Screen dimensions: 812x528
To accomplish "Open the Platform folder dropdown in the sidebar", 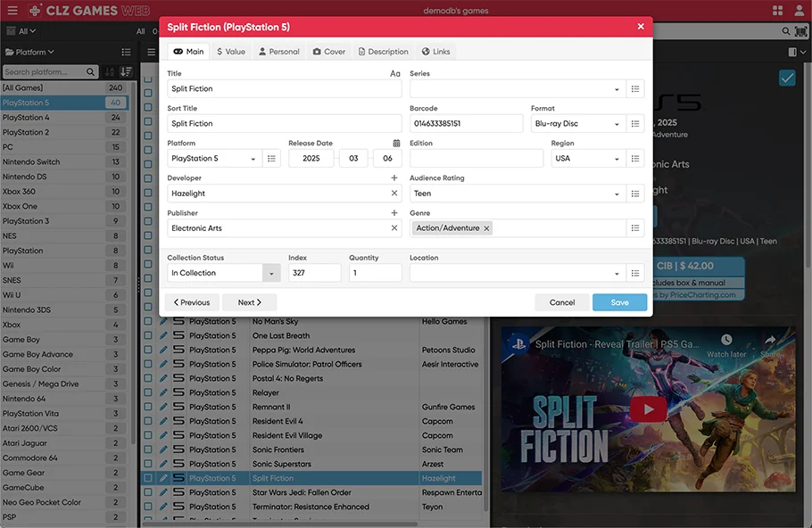I will [x=29, y=52].
